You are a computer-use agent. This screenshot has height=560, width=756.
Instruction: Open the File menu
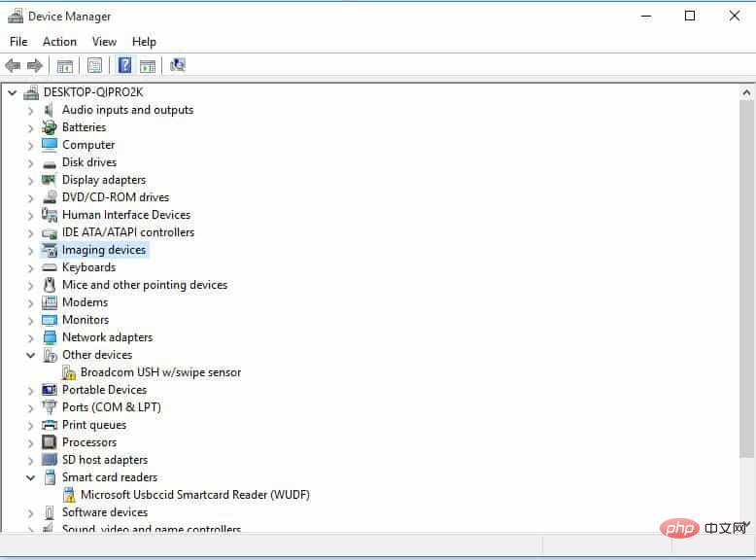[18, 42]
